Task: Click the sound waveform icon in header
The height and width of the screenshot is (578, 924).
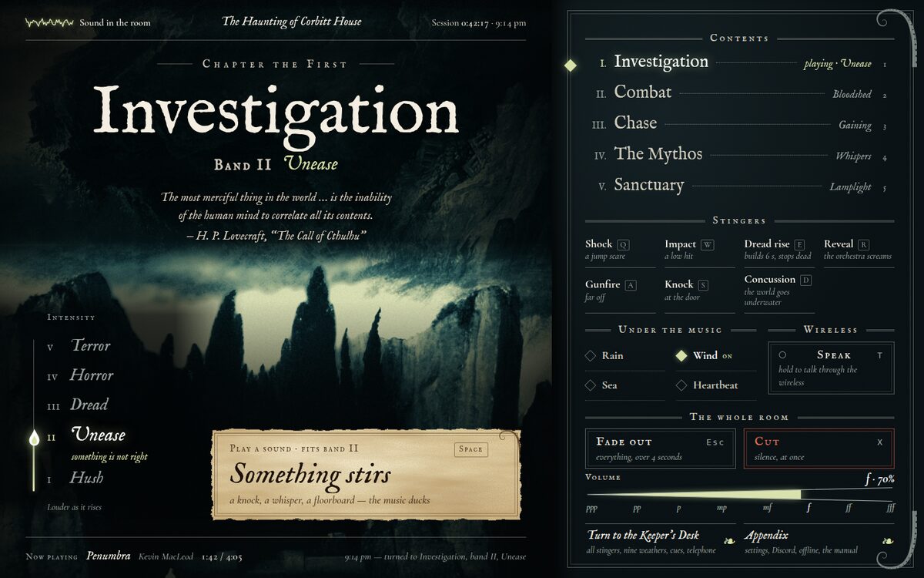Action: 49,22
